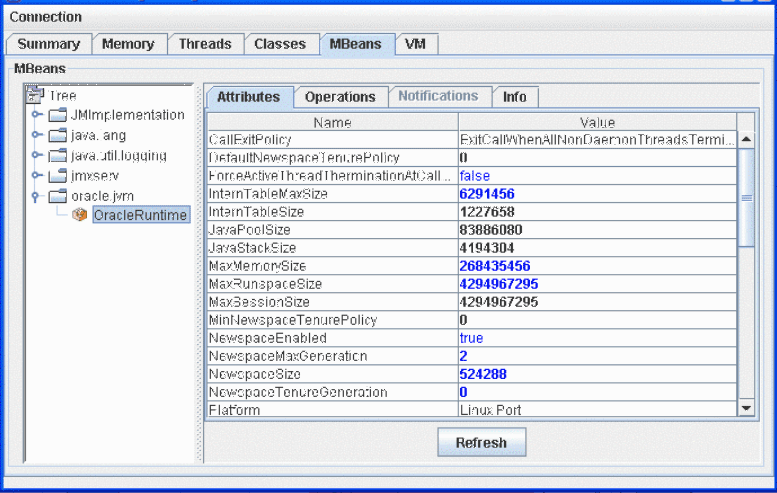Click the oracle.jvm folder icon

pos(57,196)
